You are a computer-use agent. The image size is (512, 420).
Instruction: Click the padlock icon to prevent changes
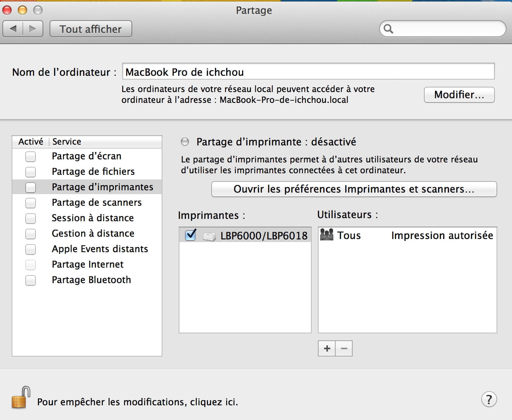pyautogui.click(x=20, y=398)
